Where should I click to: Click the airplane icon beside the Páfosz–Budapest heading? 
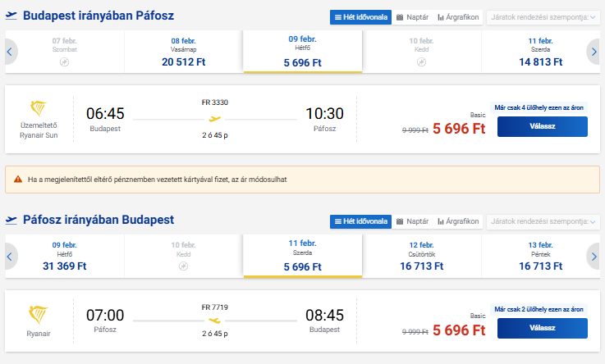point(11,220)
